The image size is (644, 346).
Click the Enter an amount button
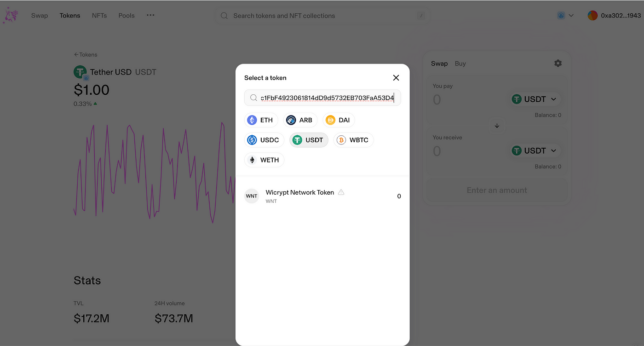point(497,190)
